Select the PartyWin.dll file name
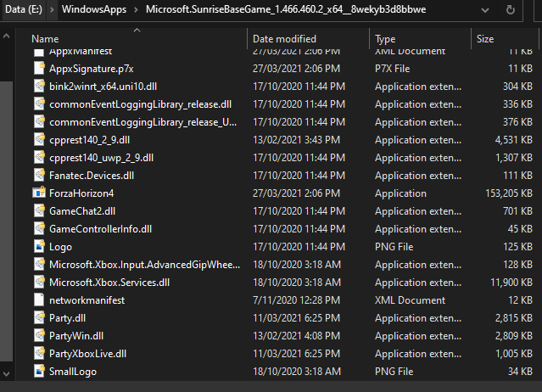The height and width of the screenshot is (392, 542). pos(76,336)
